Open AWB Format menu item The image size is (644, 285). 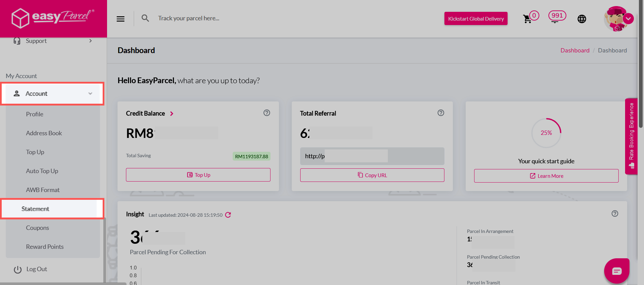click(43, 190)
